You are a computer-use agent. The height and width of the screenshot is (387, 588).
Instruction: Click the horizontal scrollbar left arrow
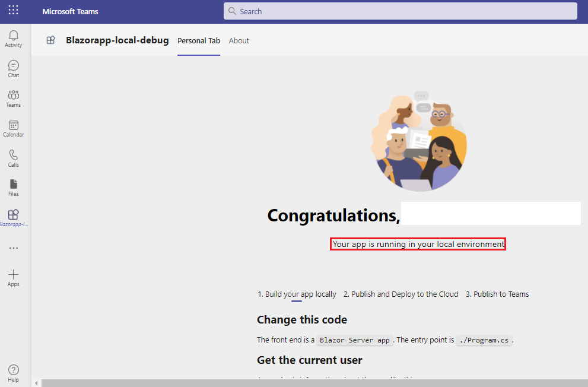tap(36, 383)
